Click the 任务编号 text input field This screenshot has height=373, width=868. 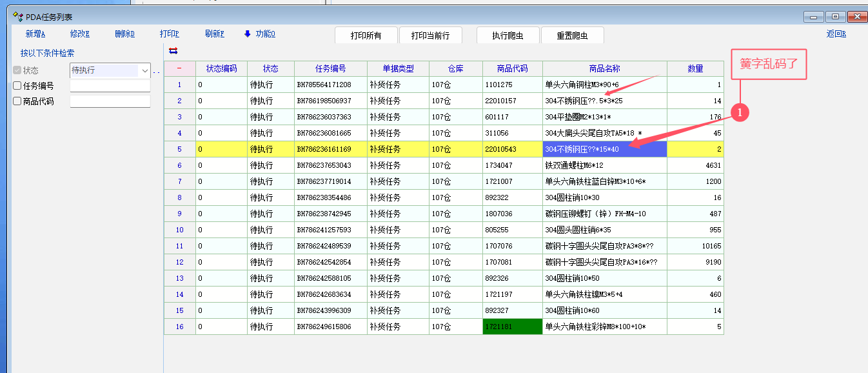click(x=110, y=86)
